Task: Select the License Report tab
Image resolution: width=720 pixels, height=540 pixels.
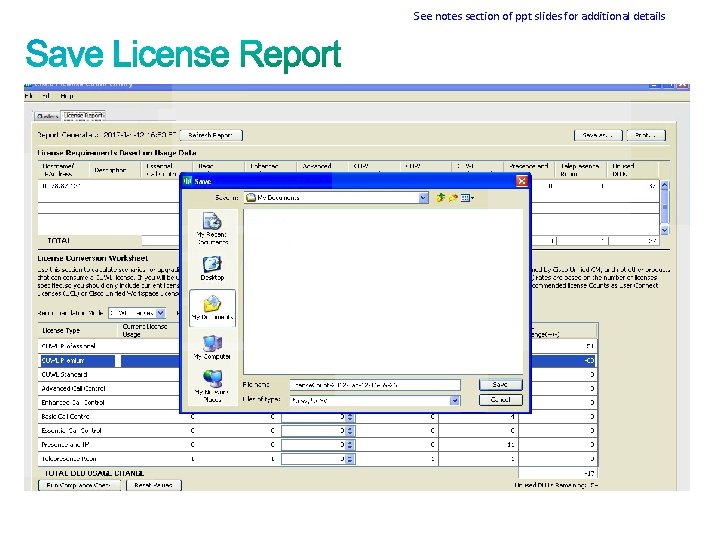Action: coord(84,115)
